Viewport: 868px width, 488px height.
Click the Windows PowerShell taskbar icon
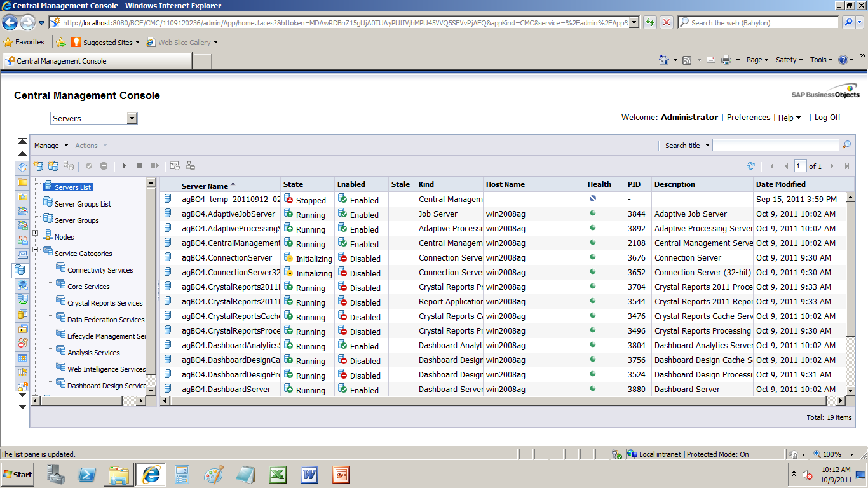coord(86,475)
